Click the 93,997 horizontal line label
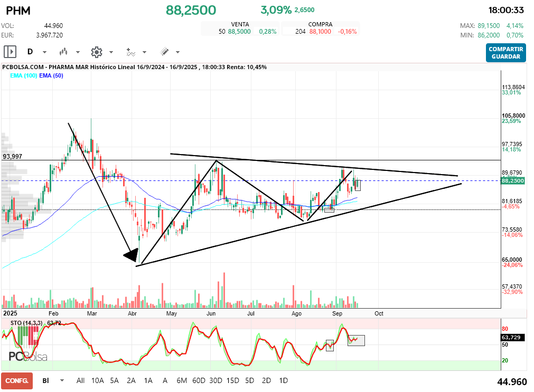Screen dimensions: 534x392 12,157
